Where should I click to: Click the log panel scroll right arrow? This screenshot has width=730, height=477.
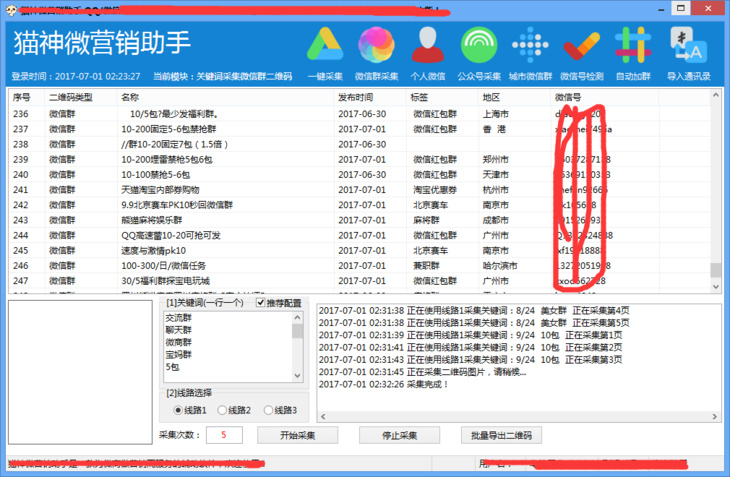coord(715,417)
